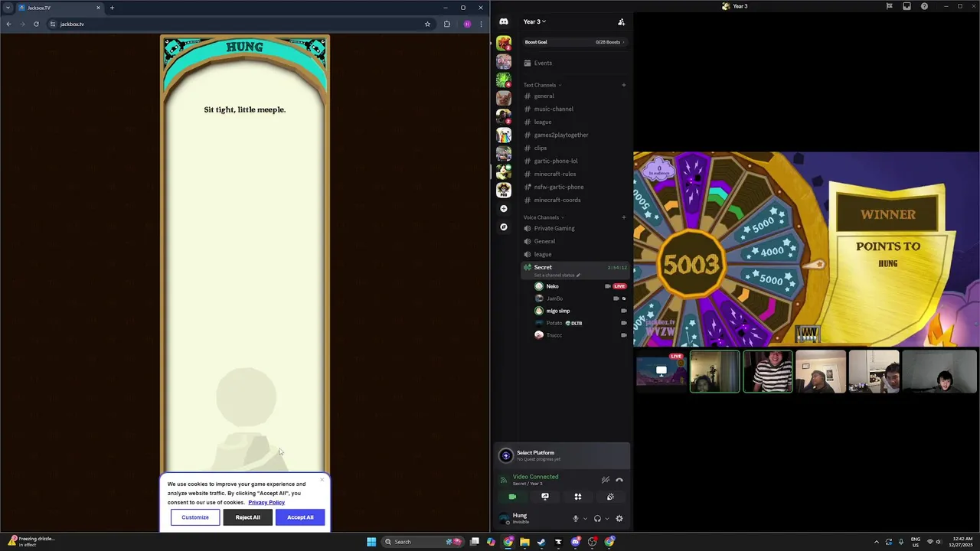This screenshot has width=980, height=551.
Task: Open the discover servers compass icon
Action: [x=504, y=227]
